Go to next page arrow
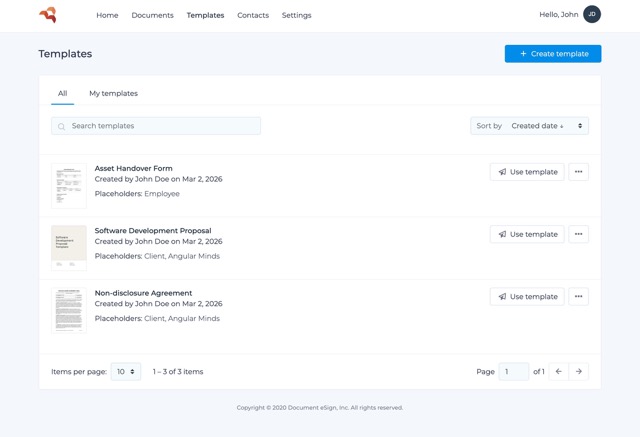640x437 pixels. click(578, 371)
